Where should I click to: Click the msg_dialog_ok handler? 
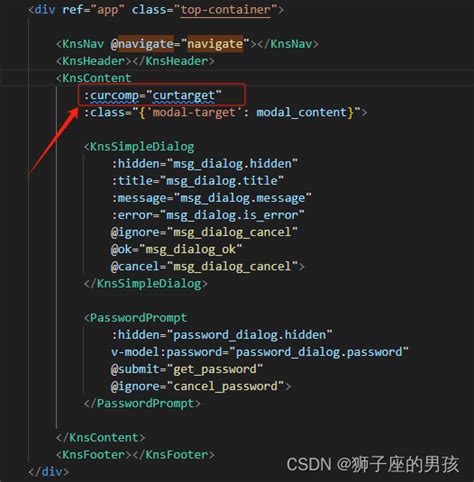click(191, 250)
